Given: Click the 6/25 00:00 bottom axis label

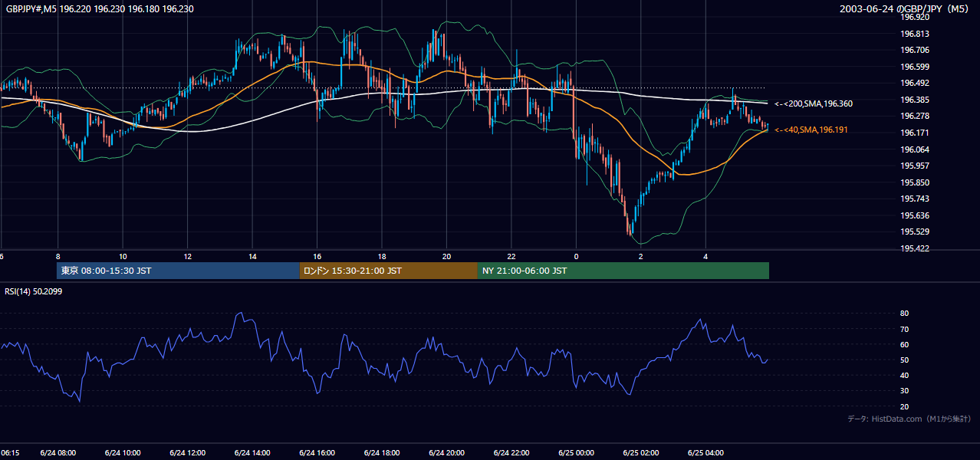Looking at the screenshot, I should point(577,453).
